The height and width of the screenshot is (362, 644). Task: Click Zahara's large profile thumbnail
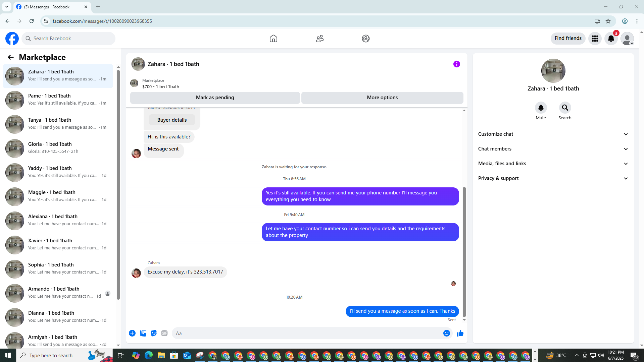pos(553,71)
